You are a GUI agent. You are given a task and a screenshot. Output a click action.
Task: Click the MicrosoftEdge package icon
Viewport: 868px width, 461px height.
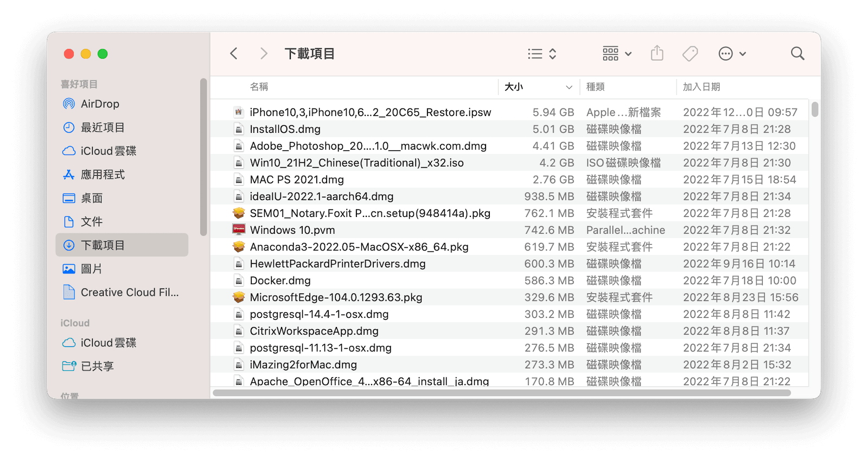pos(239,297)
